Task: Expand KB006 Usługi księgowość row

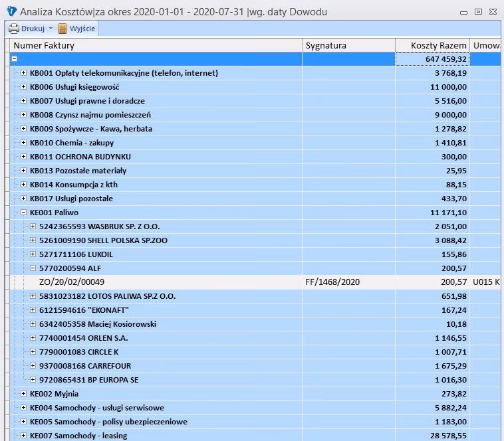Action: pos(23,86)
